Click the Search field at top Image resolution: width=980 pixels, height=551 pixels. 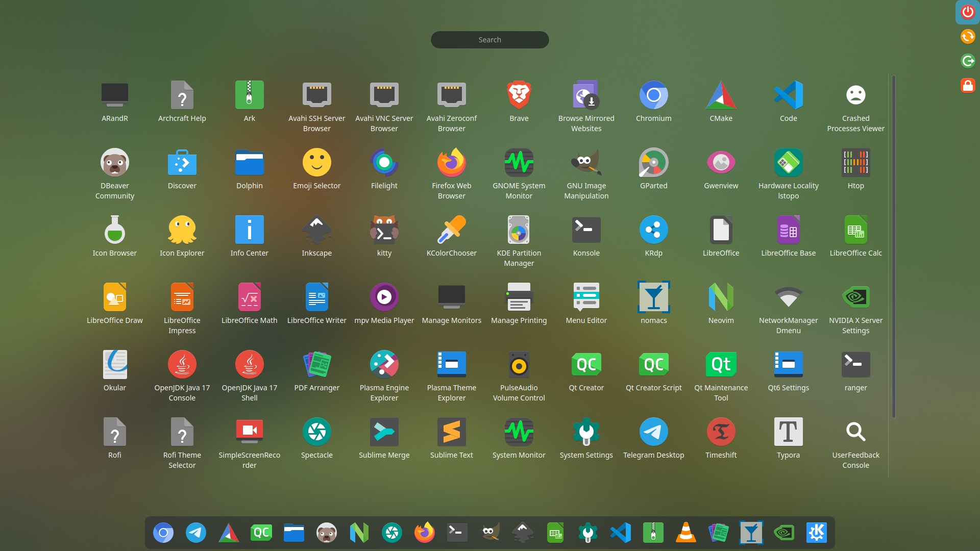pos(489,40)
